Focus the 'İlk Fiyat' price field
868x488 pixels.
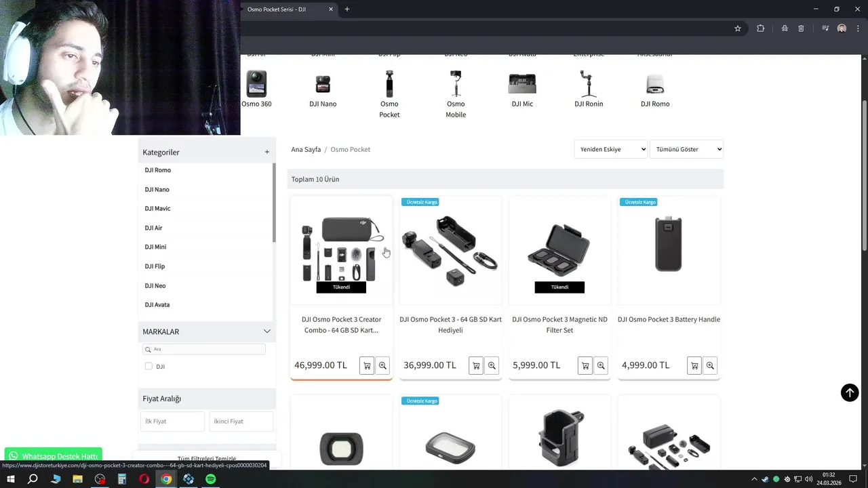click(x=173, y=422)
